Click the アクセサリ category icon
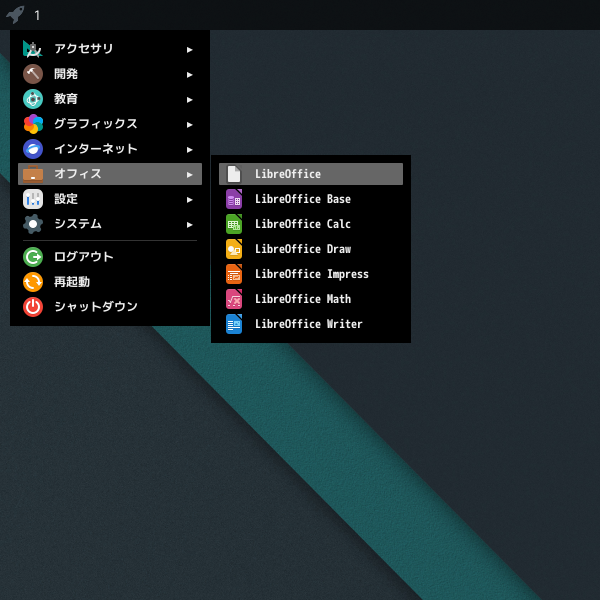Screen dimensions: 600x600 pos(33,49)
